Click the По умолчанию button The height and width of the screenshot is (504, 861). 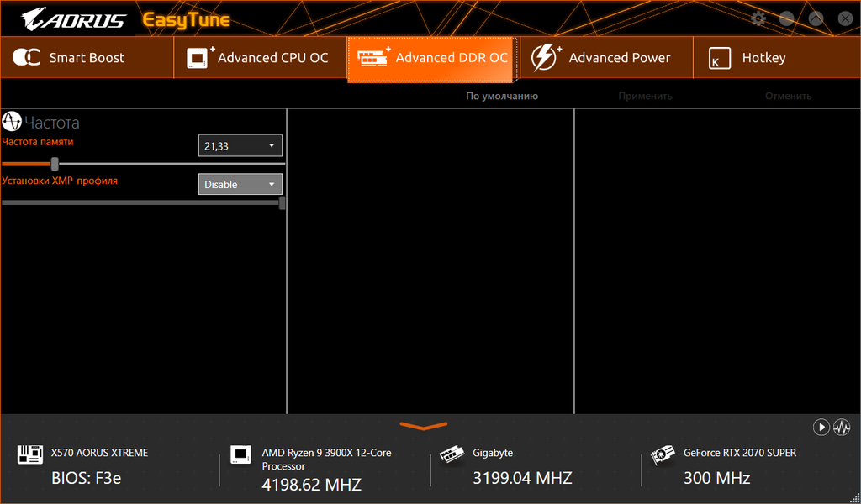pyautogui.click(x=502, y=96)
